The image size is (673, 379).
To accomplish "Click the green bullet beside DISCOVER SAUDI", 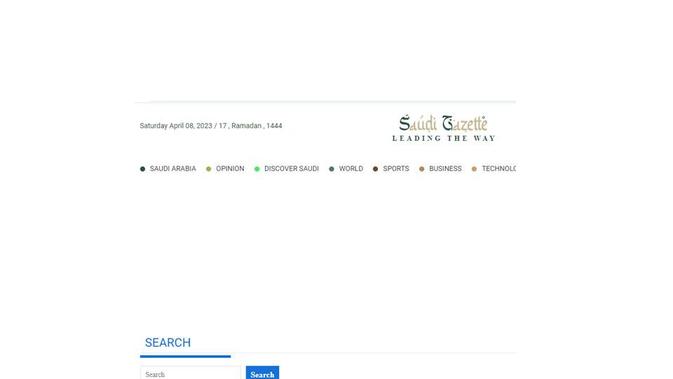I will click(257, 169).
